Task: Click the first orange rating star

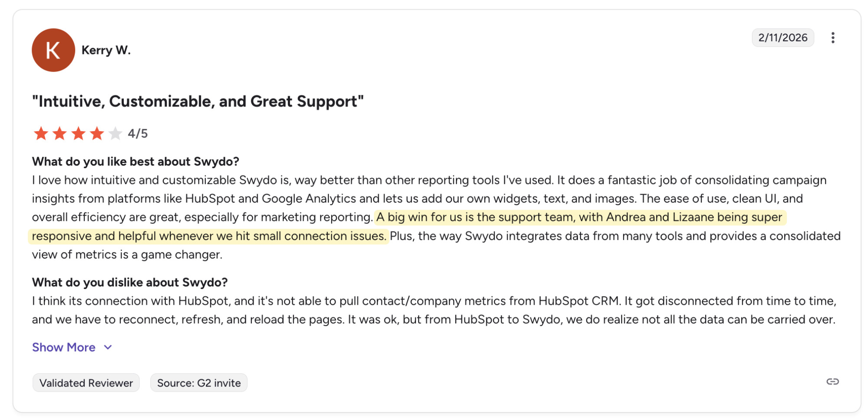Action: pos(41,133)
